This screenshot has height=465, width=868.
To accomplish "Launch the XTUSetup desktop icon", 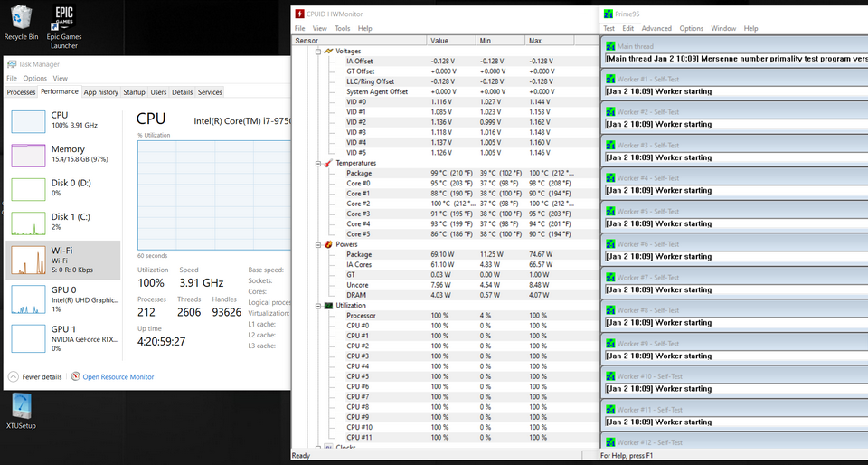I will click(x=21, y=407).
